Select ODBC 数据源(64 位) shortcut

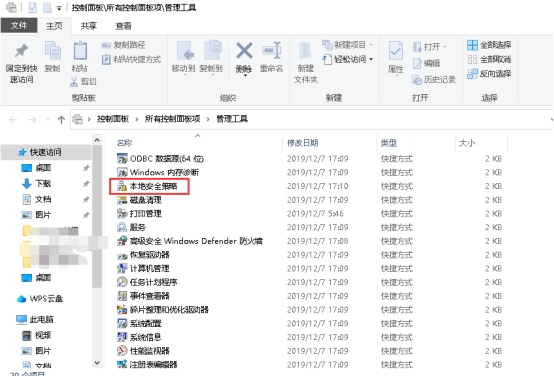(160, 159)
